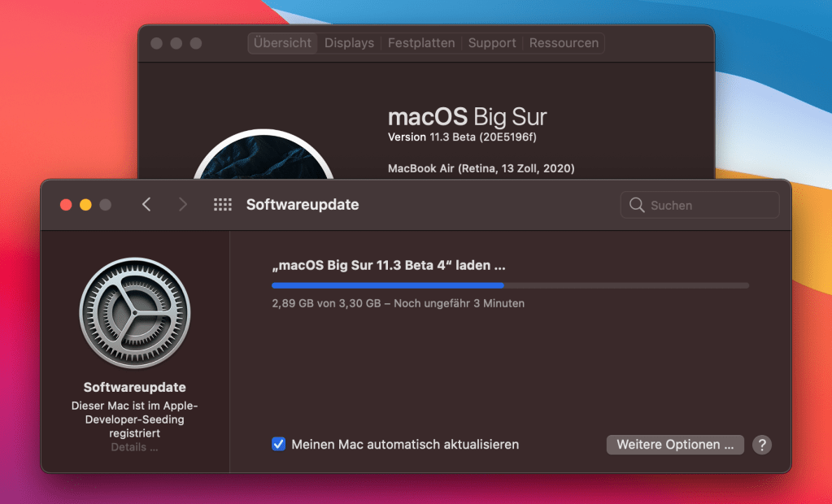Image resolution: width=832 pixels, height=504 pixels.
Task: Minimize the Softwareupdate window with yellow button
Action: point(85,205)
